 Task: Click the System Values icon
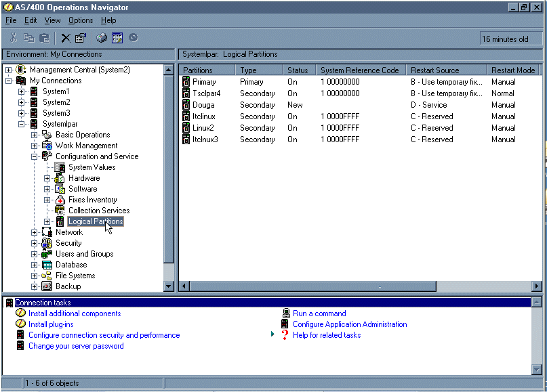[x=60, y=167]
